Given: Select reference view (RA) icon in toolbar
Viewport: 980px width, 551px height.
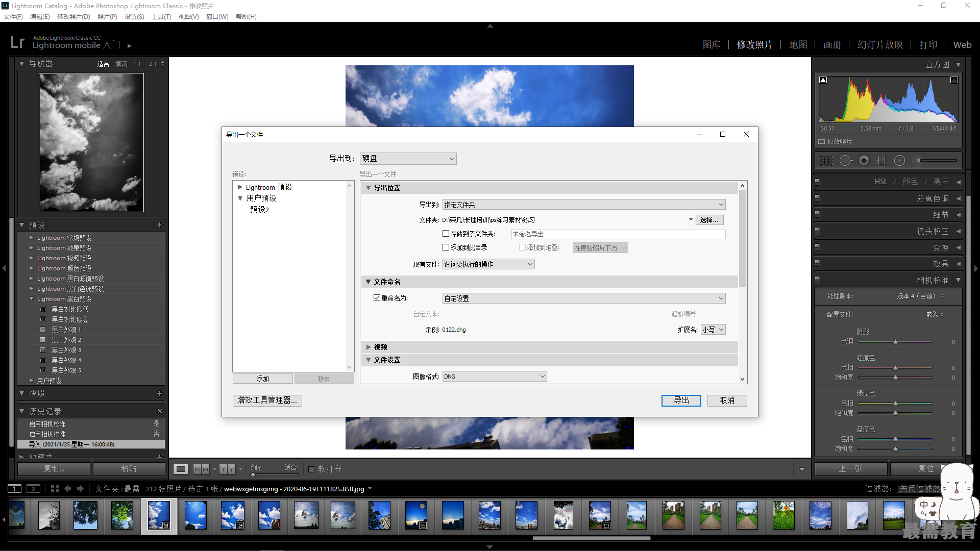Looking at the screenshot, I should tap(201, 469).
